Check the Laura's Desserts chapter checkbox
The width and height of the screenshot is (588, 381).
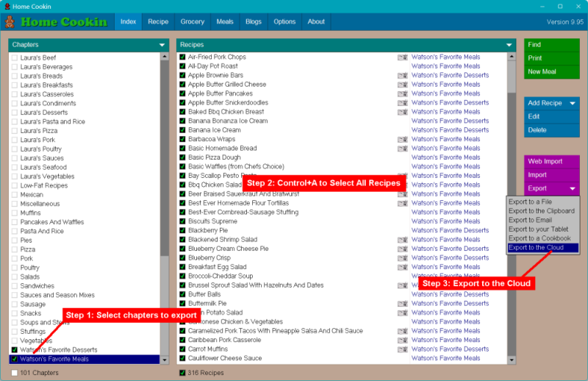[15, 113]
